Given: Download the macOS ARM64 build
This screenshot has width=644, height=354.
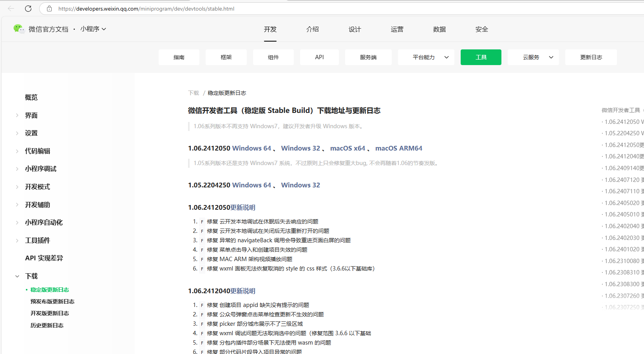Looking at the screenshot, I should point(399,148).
